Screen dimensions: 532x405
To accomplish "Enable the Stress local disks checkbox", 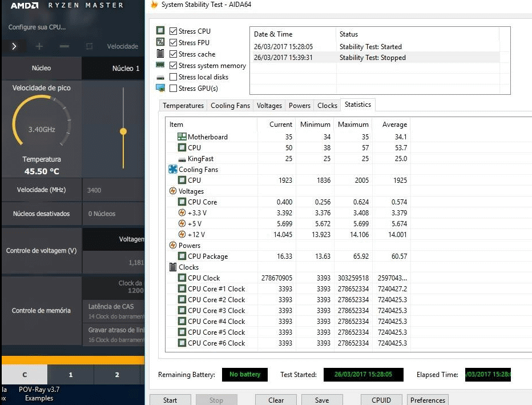I will [173, 77].
